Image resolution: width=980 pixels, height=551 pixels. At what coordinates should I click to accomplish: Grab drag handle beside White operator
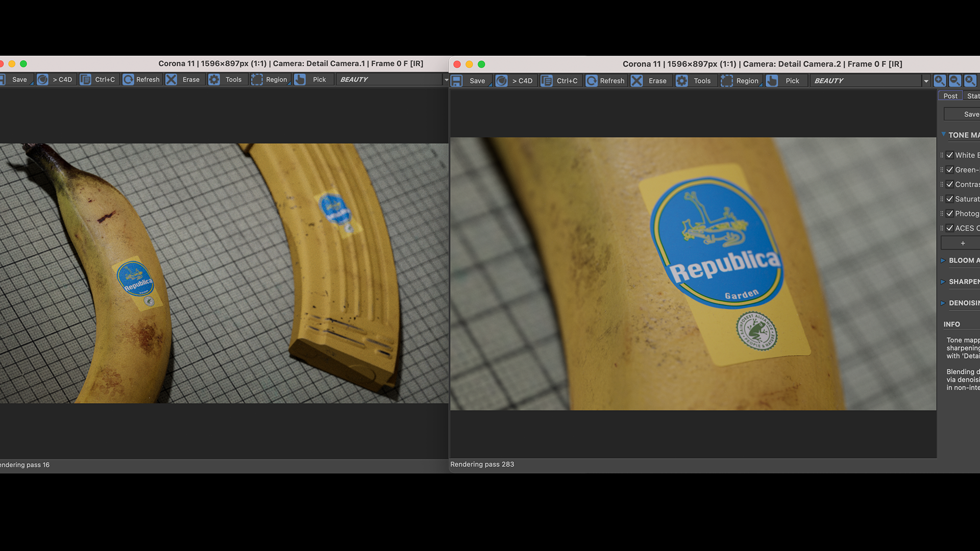(x=942, y=155)
